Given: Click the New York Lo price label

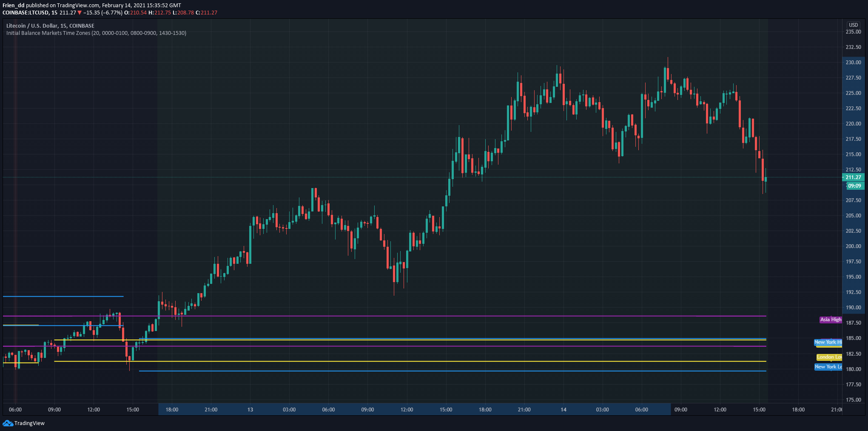Looking at the screenshot, I should point(828,367).
